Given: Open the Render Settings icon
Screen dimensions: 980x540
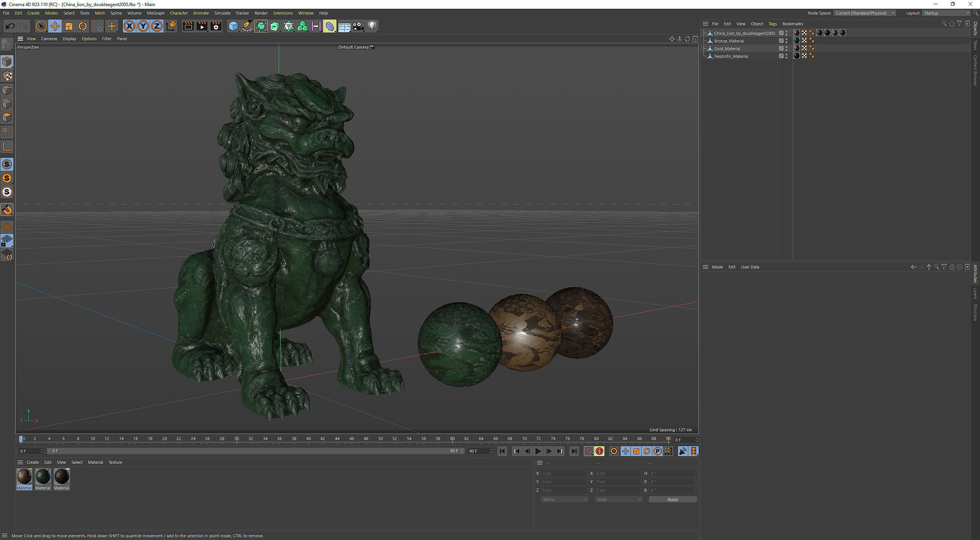Looking at the screenshot, I should pos(216,26).
